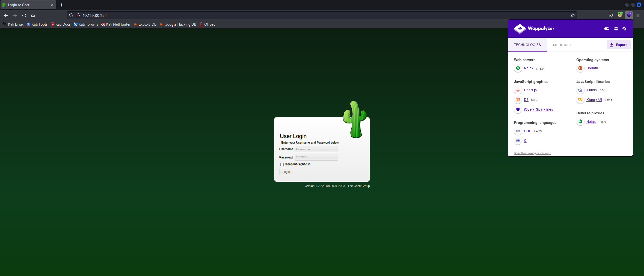The width and height of the screenshot is (644, 276).
Task: Switch to the MORE INFO tab
Action: coord(562,45)
